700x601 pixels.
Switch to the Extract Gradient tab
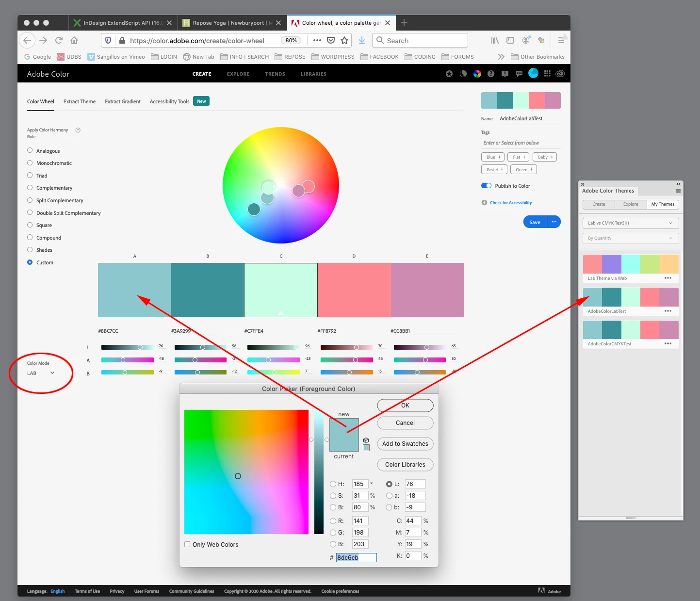pyautogui.click(x=123, y=101)
